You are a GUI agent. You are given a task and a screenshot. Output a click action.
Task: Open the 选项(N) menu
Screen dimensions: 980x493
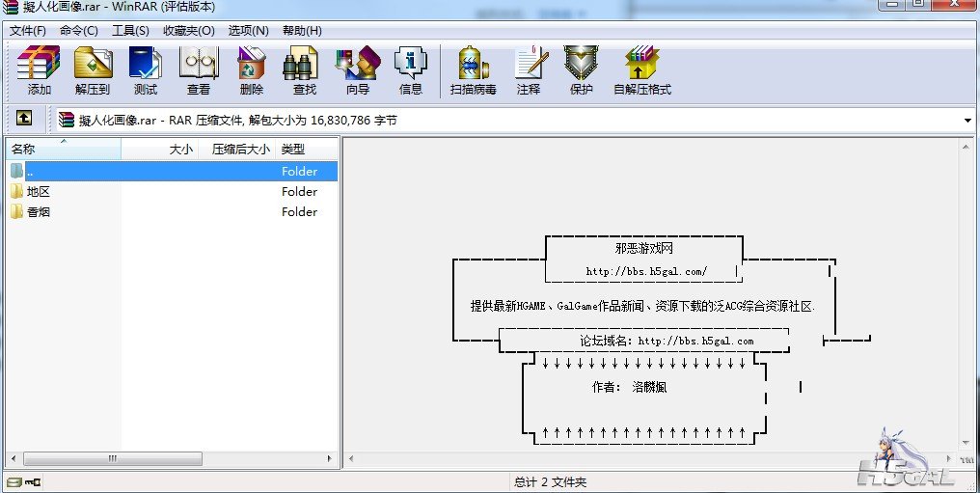(x=248, y=30)
